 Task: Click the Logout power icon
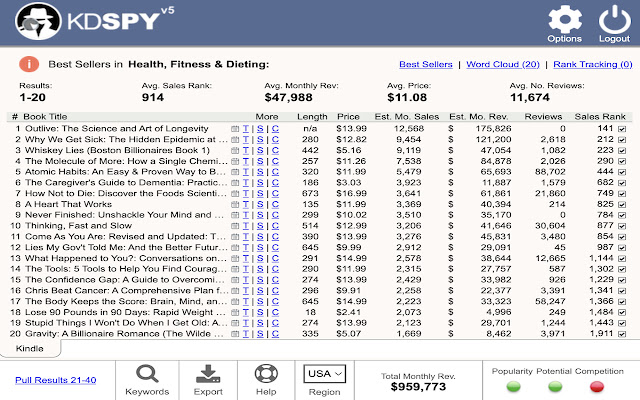tap(614, 20)
